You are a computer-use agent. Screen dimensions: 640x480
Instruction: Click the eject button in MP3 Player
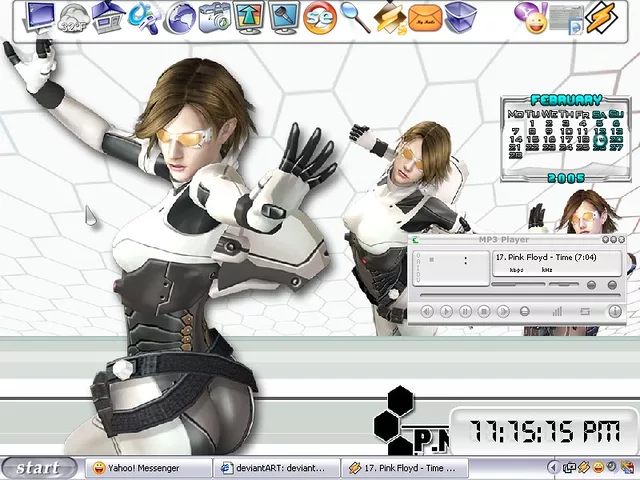(525, 311)
